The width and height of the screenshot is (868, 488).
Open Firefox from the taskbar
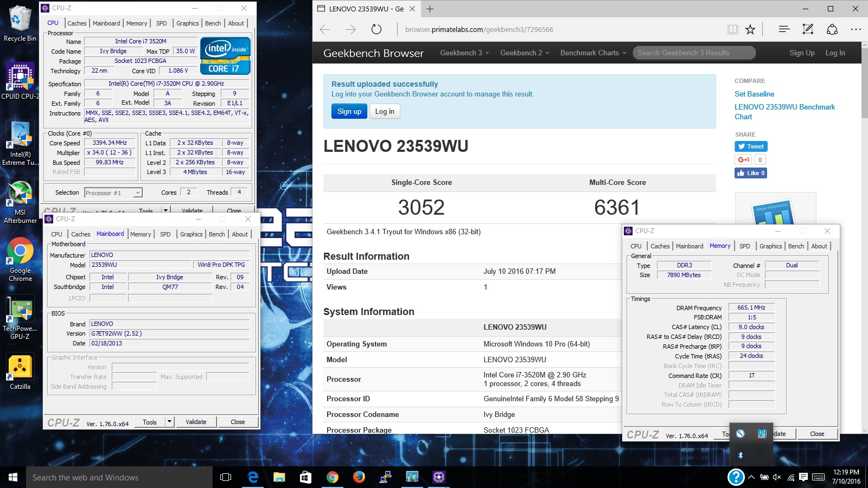point(359,477)
